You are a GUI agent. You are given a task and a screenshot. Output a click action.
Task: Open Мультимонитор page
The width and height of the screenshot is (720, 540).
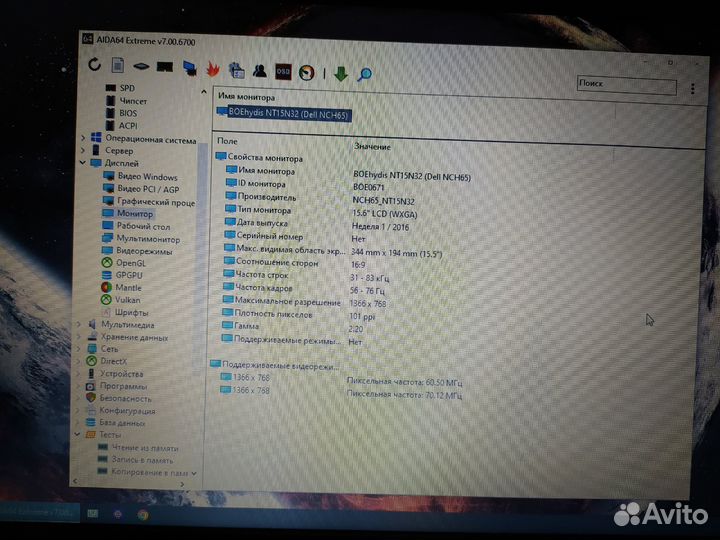pos(148,239)
